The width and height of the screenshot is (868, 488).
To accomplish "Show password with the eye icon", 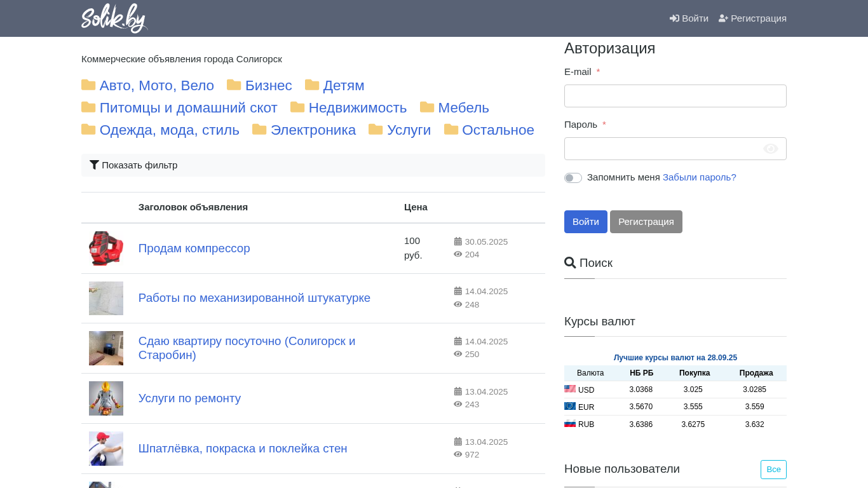I will point(770,149).
